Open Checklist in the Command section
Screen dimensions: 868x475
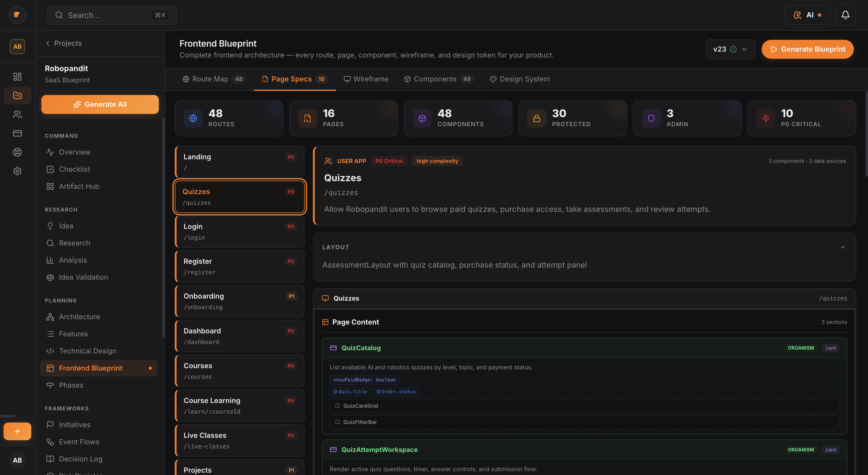tap(74, 169)
